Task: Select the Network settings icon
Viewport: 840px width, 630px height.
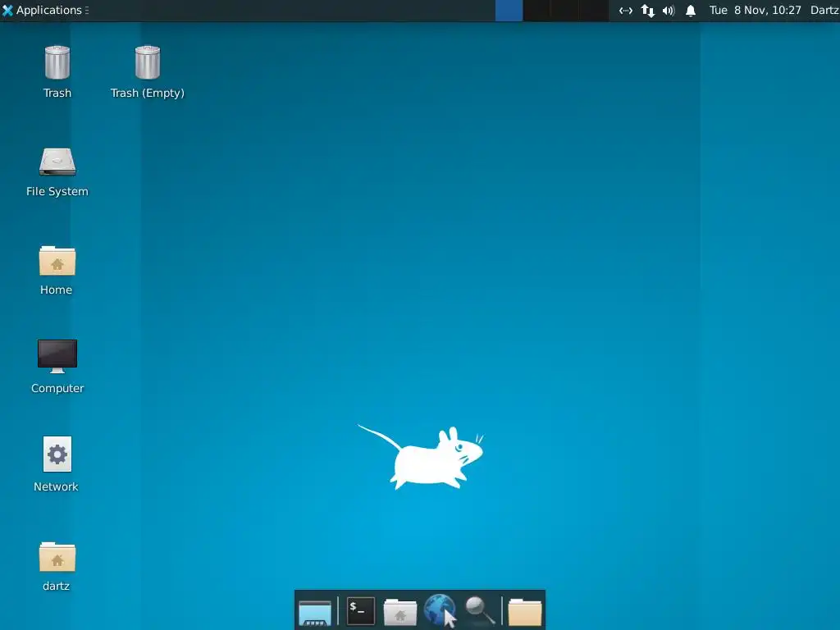Action: 57,454
